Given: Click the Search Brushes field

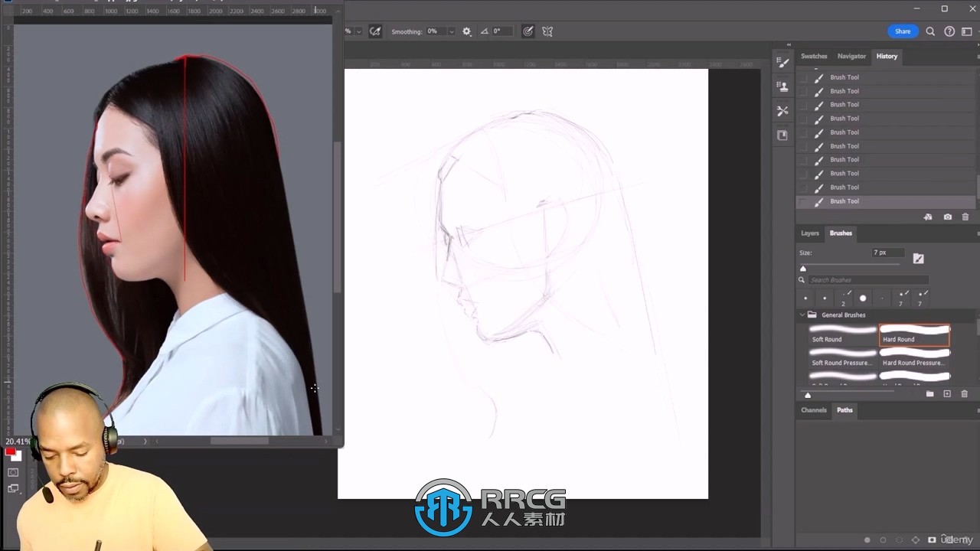Looking at the screenshot, I should pyautogui.click(x=869, y=280).
